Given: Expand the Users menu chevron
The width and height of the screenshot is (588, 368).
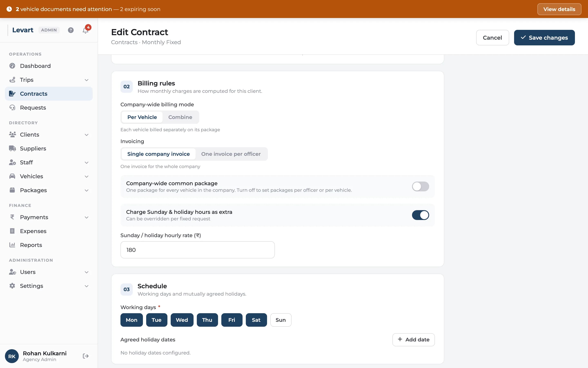Looking at the screenshot, I should (87, 272).
